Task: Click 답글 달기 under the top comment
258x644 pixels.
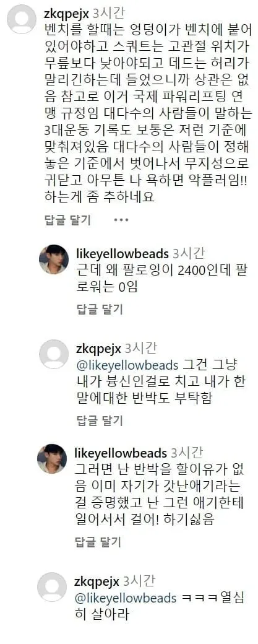Action: point(67,220)
